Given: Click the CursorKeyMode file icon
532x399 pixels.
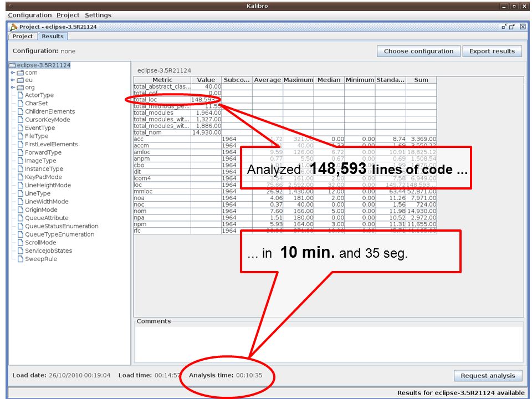Looking at the screenshot, I should [21, 120].
